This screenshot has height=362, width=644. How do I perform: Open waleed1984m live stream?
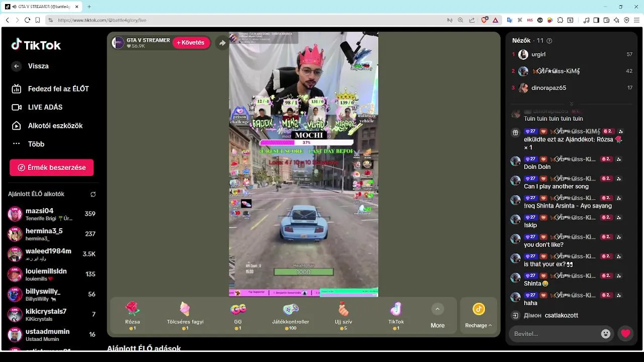pos(51,254)
